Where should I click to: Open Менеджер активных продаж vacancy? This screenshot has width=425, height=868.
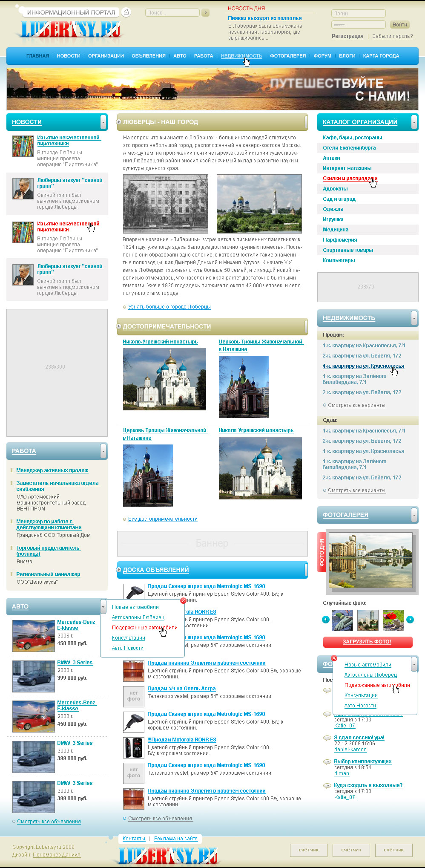point(52,470)
